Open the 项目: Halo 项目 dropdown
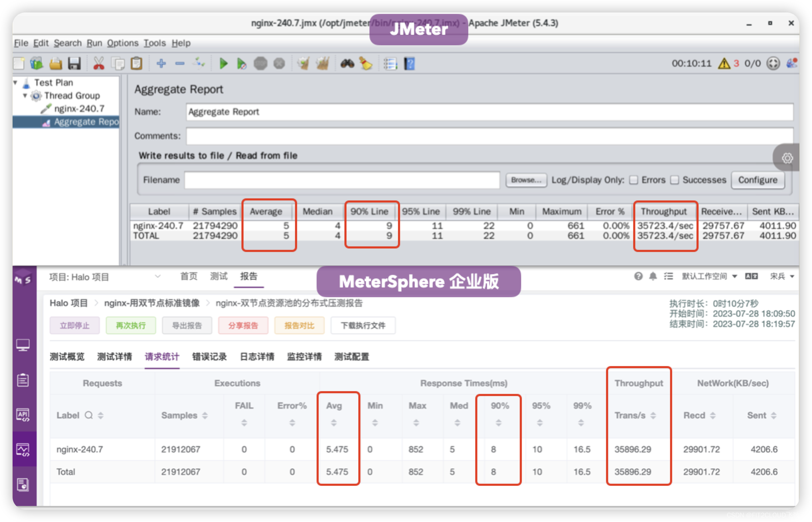812x522 pixels. point(104,277)
